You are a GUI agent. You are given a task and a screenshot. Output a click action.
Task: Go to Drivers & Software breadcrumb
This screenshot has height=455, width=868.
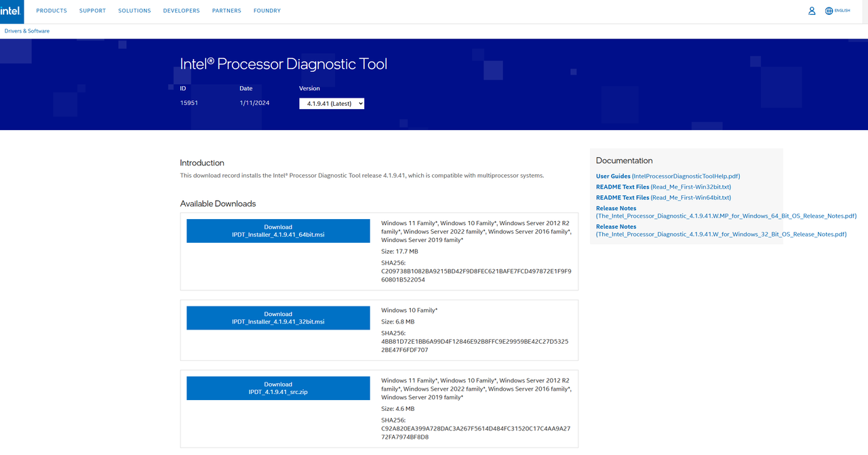point(27,31)
